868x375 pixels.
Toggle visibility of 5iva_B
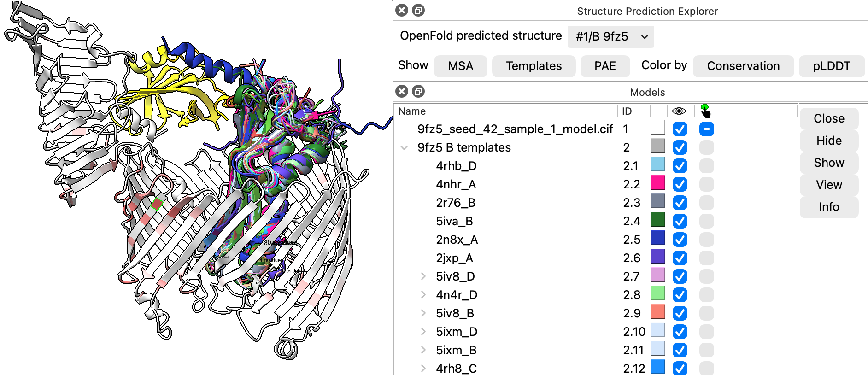[680, 221]
